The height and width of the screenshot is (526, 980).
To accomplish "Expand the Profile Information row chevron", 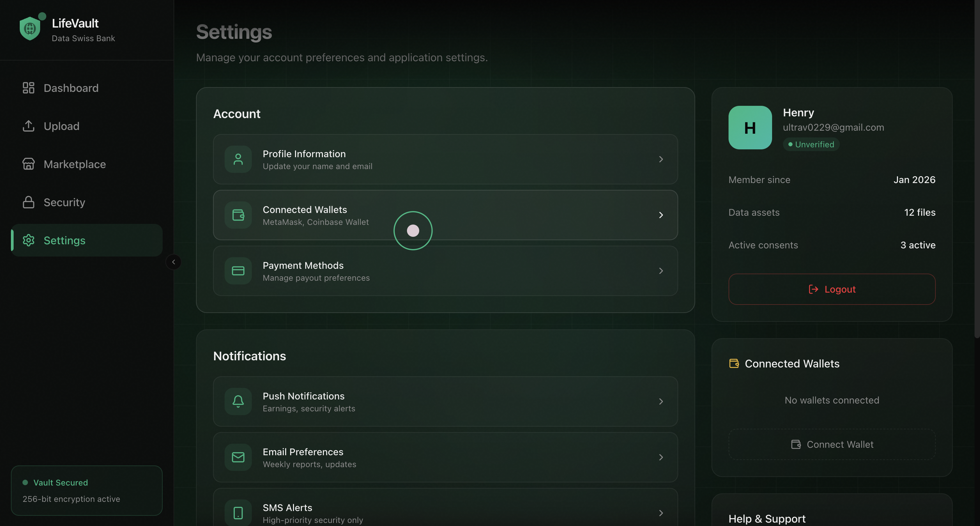I will point(661,159).
